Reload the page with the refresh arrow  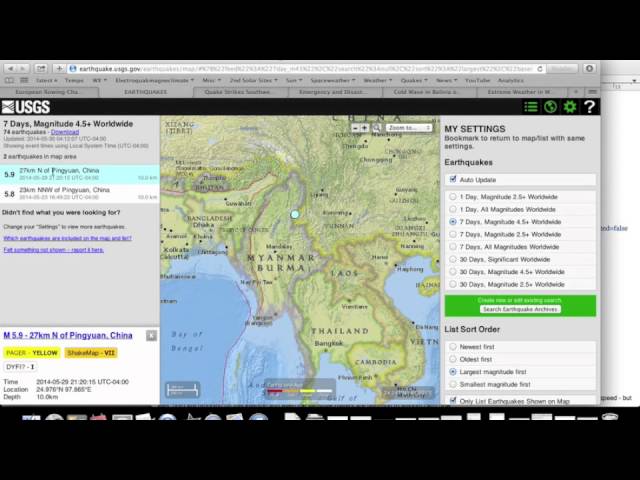tap(540, 69)
